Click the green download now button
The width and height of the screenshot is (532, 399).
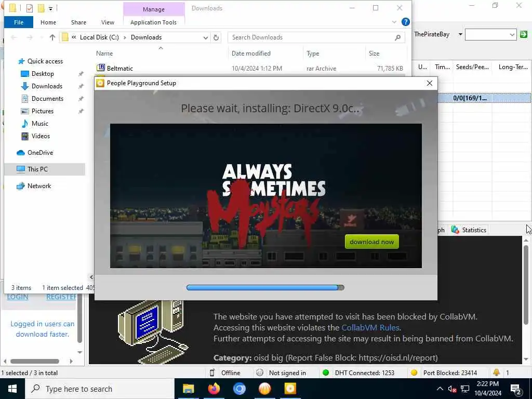point(372,242)
